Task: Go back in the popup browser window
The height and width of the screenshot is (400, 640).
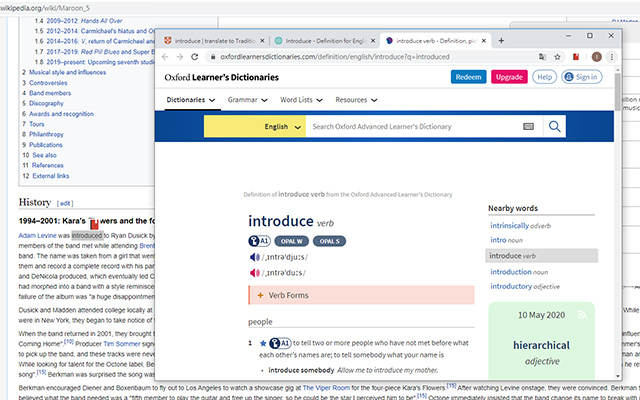Action: pos(165,57)
